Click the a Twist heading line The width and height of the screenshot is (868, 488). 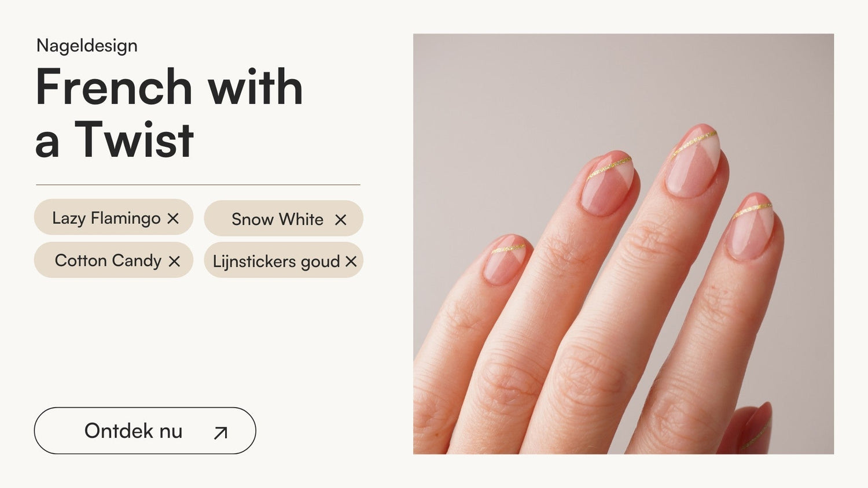[x=114, y=140]
